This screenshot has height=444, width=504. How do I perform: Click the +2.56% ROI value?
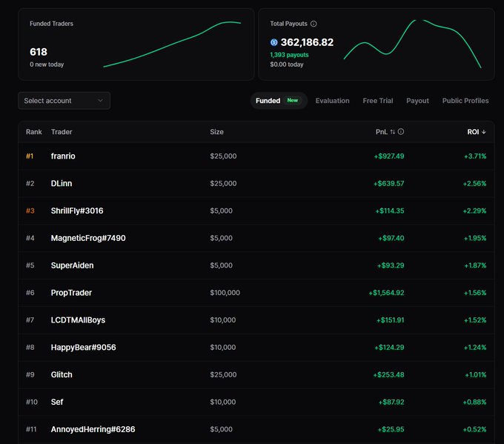click(474, 184)
